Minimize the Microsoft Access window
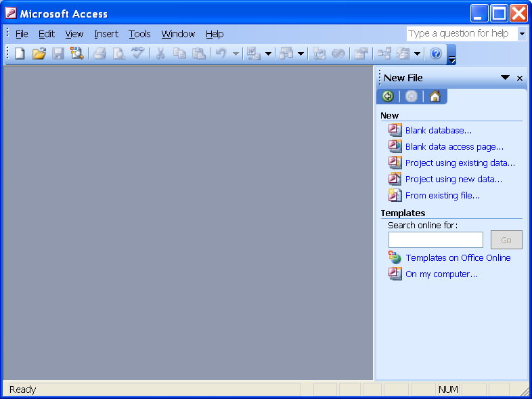This screenshot has width=532, height=399. (479, 14)
